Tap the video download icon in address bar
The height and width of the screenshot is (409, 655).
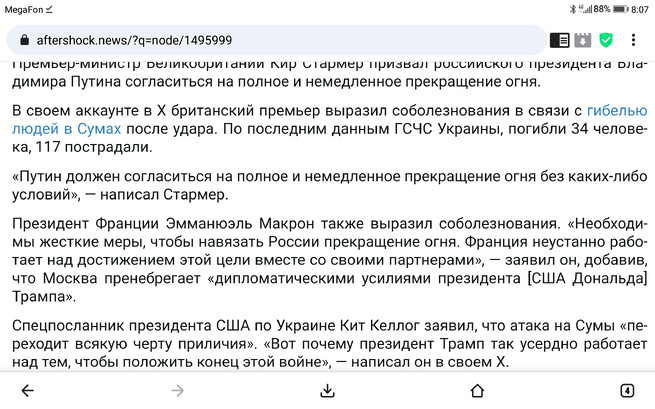pos(583,40)
